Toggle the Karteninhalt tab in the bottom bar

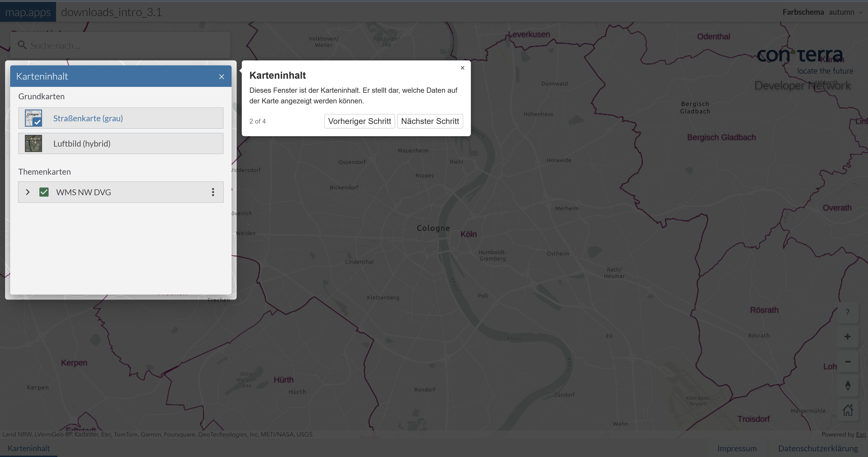pyautogui.click(x=29, y=448)
